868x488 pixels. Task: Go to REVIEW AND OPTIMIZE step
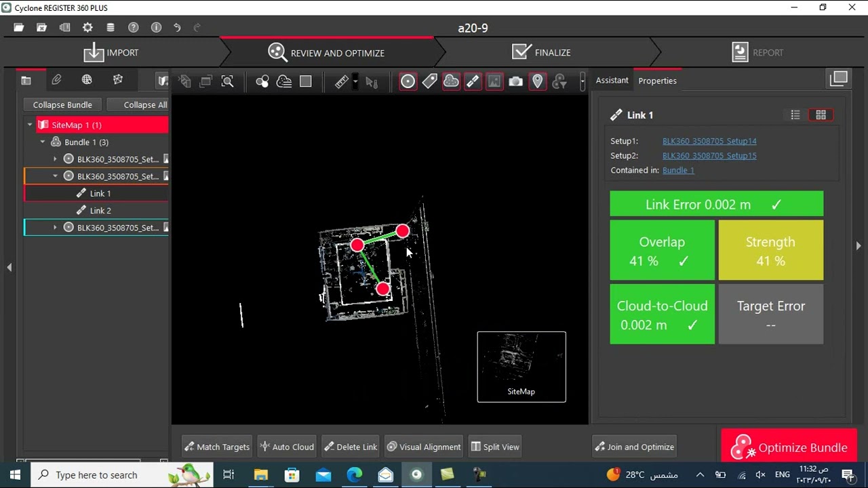[326, 52]
